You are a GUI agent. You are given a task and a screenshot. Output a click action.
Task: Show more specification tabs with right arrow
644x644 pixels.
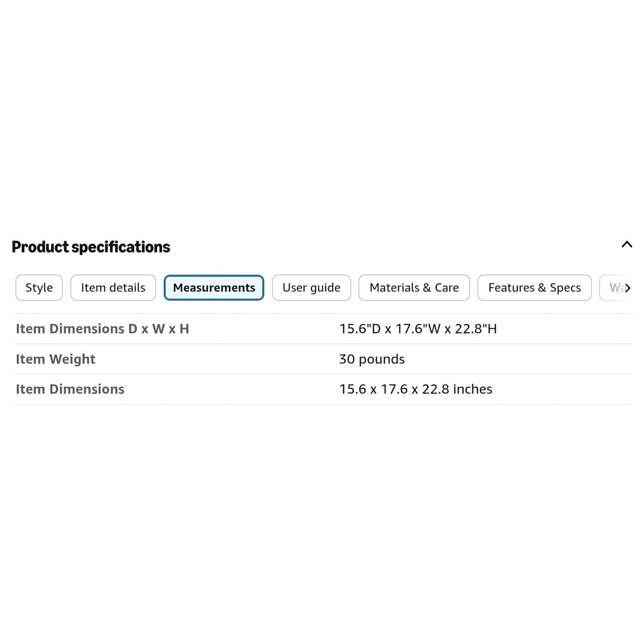(627, 288)
